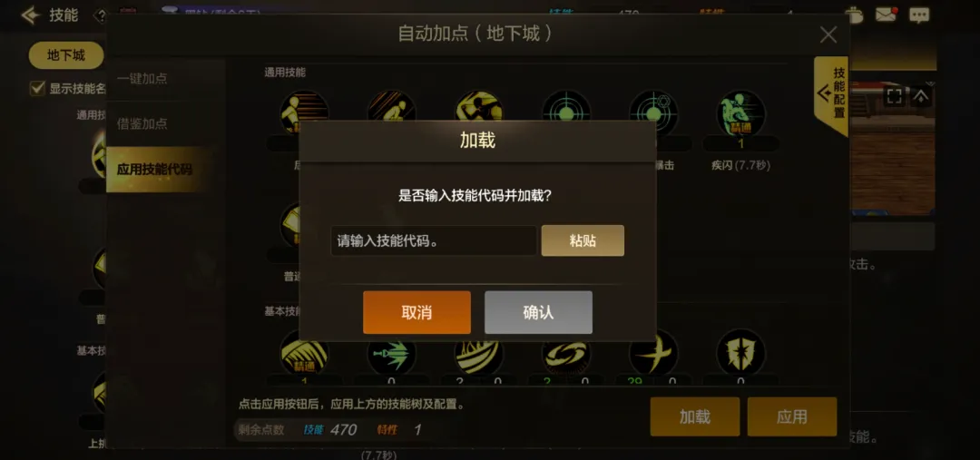Select the crosshair target skill icon

pos(566,114)
